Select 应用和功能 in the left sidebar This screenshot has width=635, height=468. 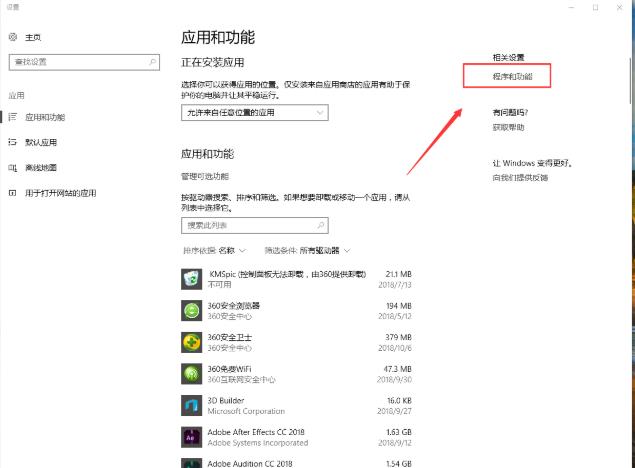tap(47, 117)
